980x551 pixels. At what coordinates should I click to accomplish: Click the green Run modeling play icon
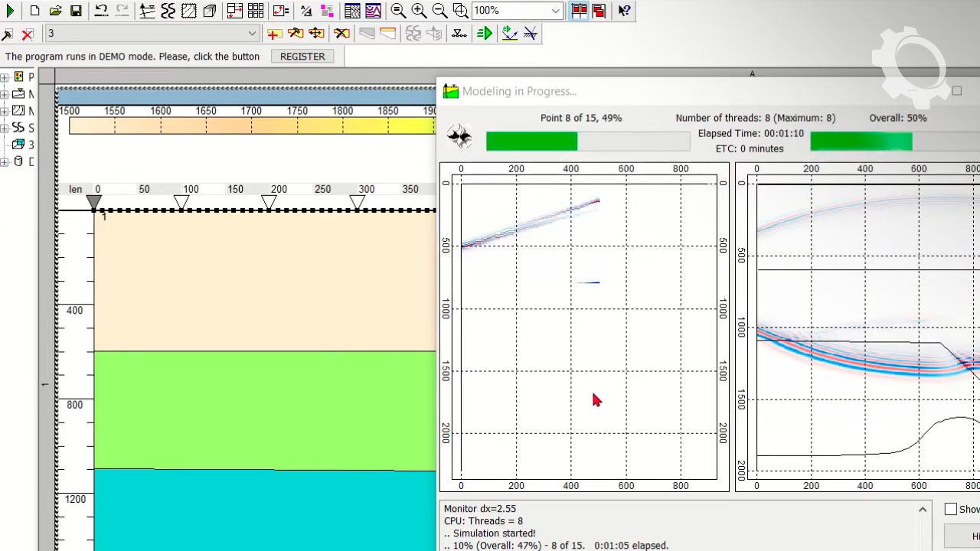(x=10, y=11)
